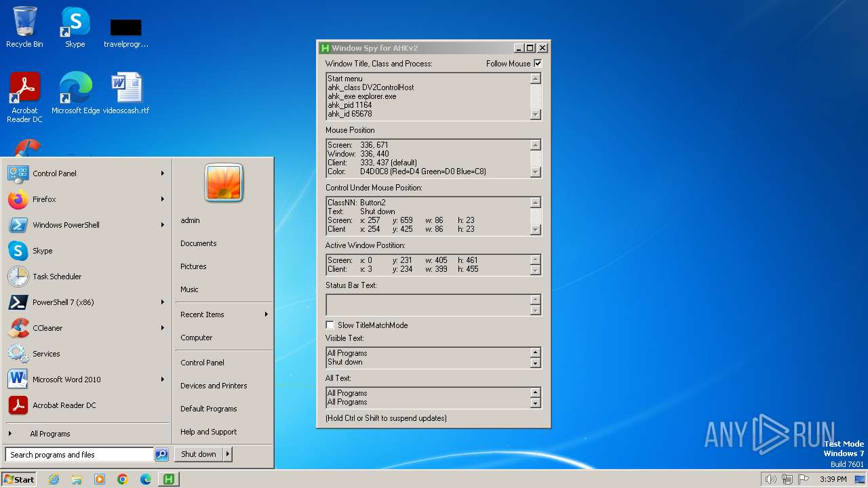Screen dimensions: 868x488
Task: Open the Recycle Bin desktop icon
Action: click(24, 27)
